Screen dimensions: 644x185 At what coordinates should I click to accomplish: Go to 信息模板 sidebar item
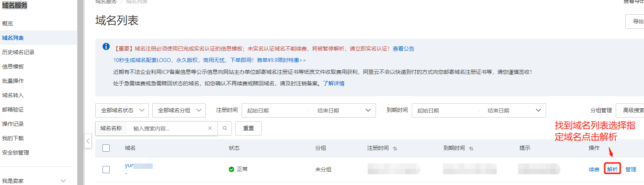[13, 67]
